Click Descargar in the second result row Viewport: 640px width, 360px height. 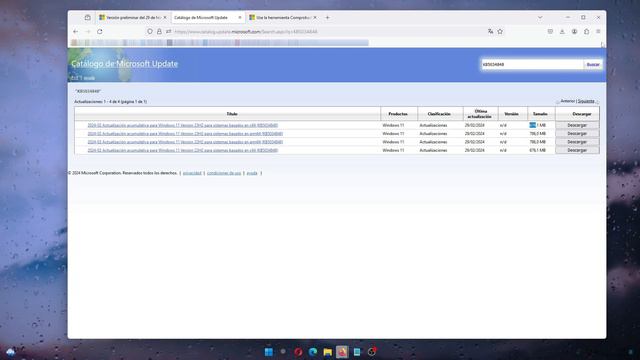(x=577, y=133)
